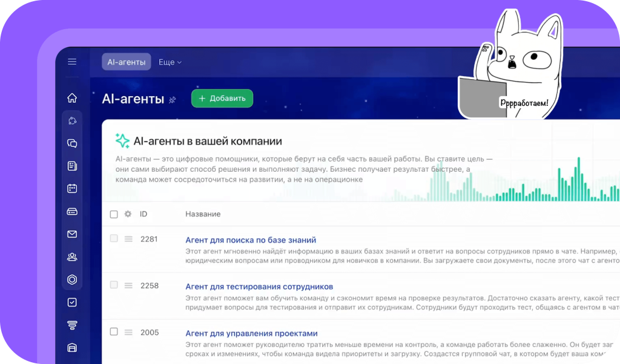This screenshot has height=364, width=620.
Task: Open the people group icon in sidebar
Action: 72,257
